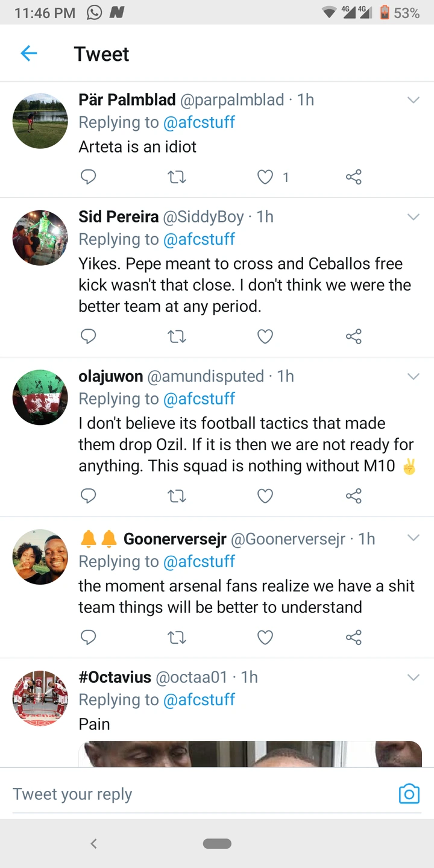Image resolution: width=434 pixels, height=868 pixels.
Task: Open dropdown chevron on olajuwon's tweet
Action: point(414,377)
